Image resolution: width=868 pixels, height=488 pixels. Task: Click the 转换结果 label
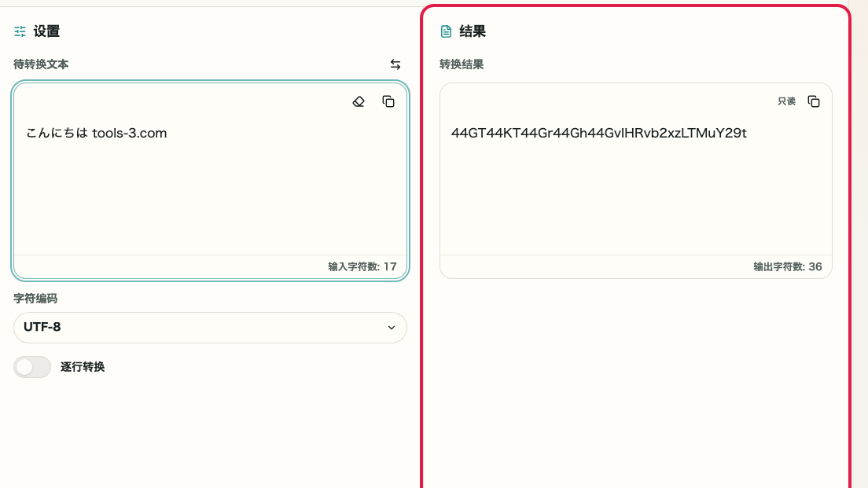coord(462,64)
